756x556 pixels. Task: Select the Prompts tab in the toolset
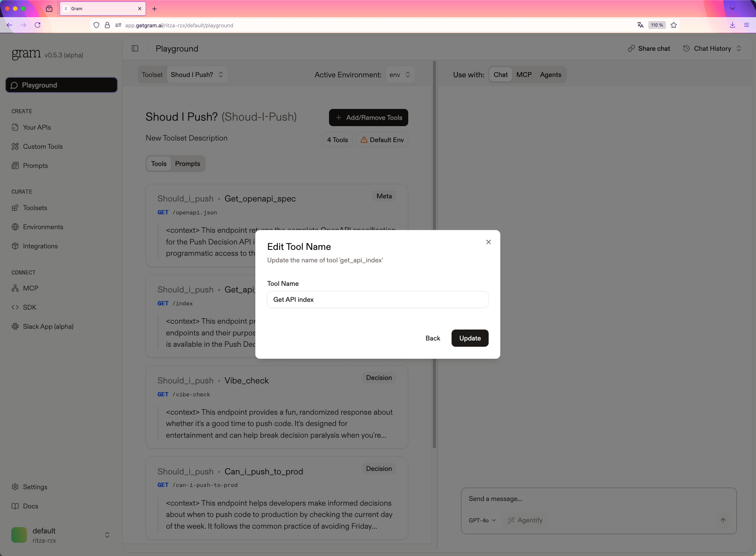[x=187, y=164]
